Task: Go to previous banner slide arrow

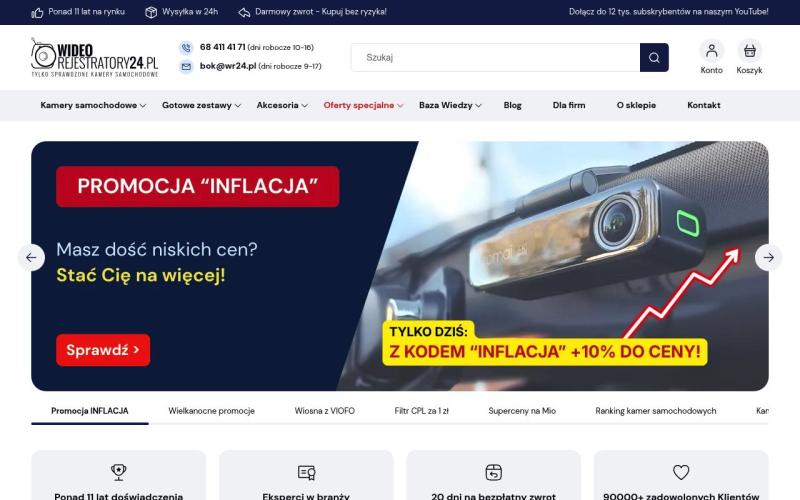Action: [x=31, y=258]
